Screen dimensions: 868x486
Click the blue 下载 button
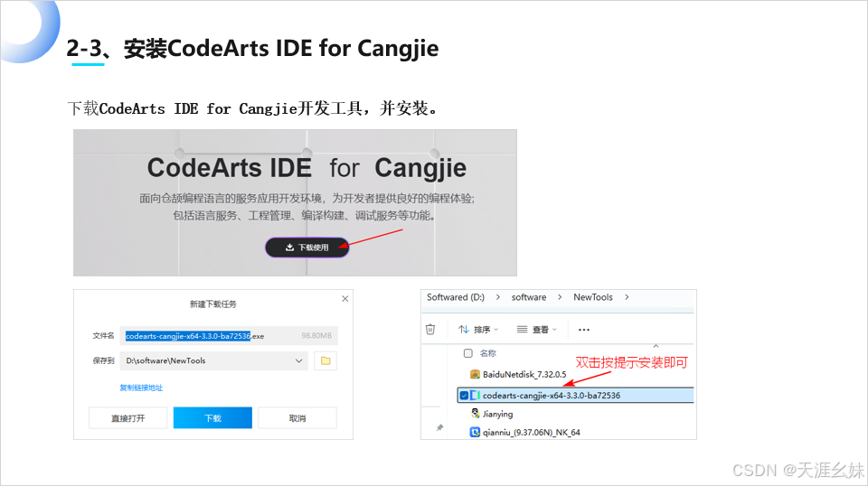[212, 418]
